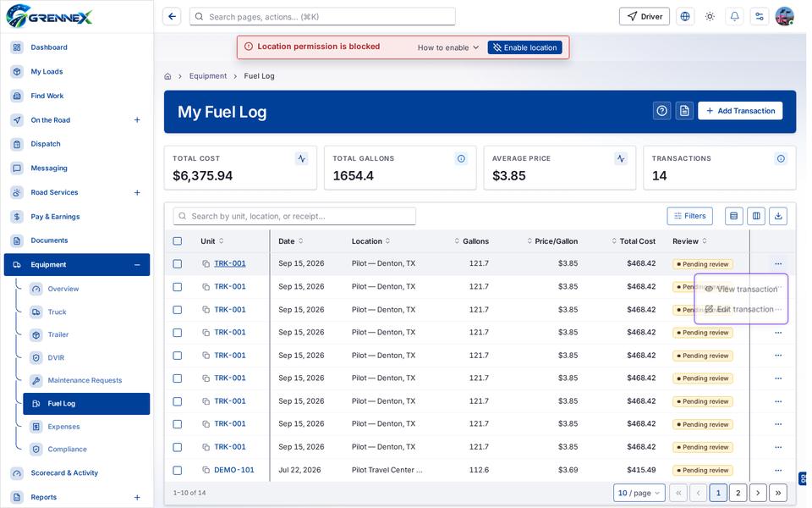The width and height of the screenshot is (812, 508).
Task: Choose View transaction from the row menu
Action: coord(741,290)
